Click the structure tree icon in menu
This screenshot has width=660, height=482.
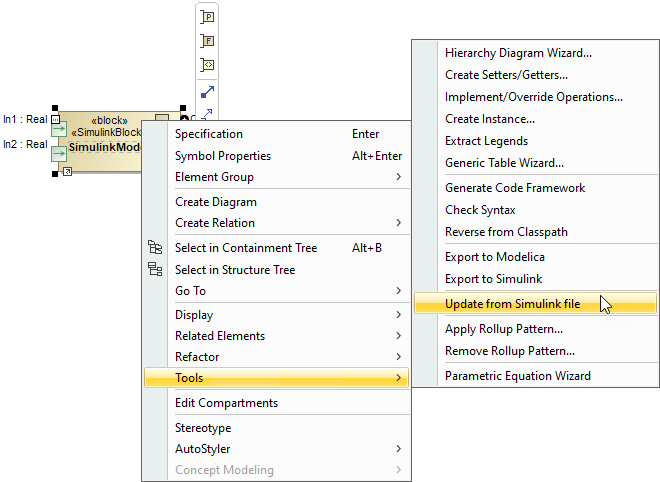click(x=155, y=269)
